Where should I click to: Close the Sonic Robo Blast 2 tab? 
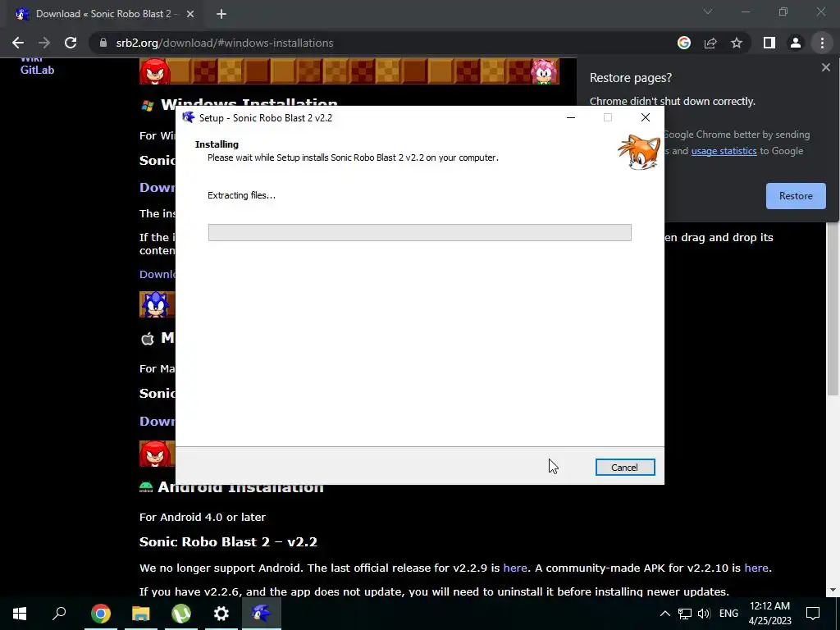[190, 15]
